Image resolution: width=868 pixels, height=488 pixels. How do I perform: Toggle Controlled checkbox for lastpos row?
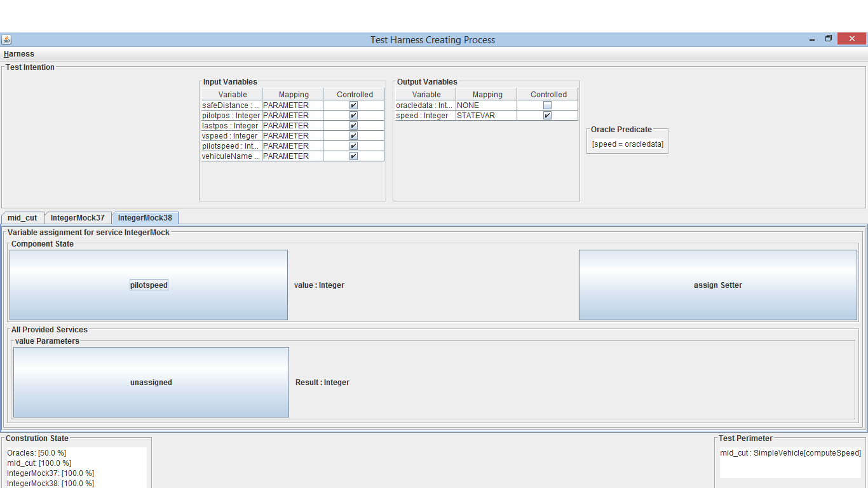353,126
